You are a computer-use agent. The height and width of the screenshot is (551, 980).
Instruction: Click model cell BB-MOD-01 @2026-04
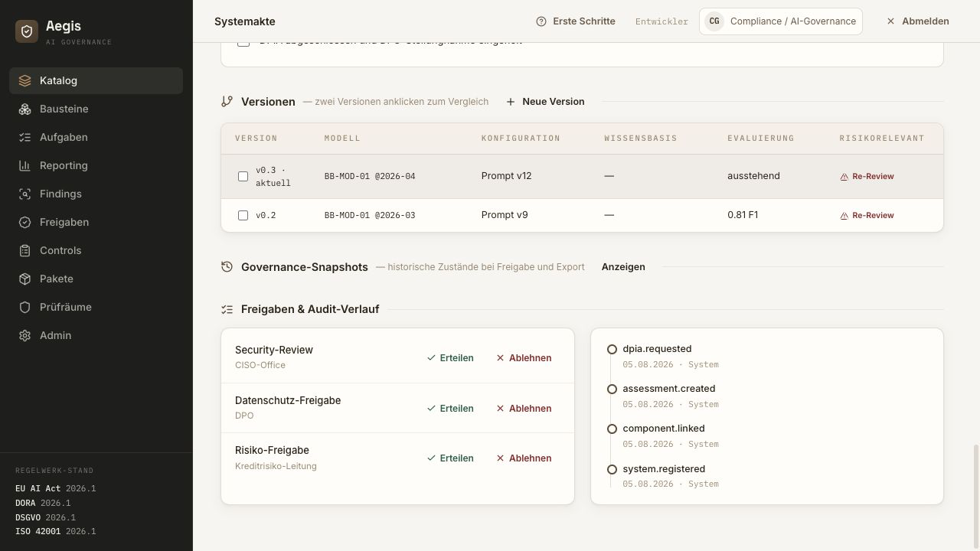370,176
